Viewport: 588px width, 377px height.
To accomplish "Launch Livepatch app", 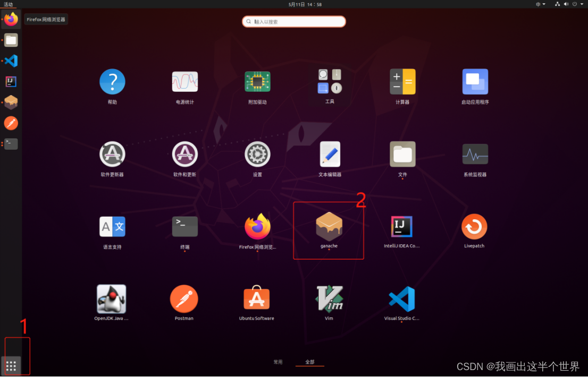I will tap(474, 227).
